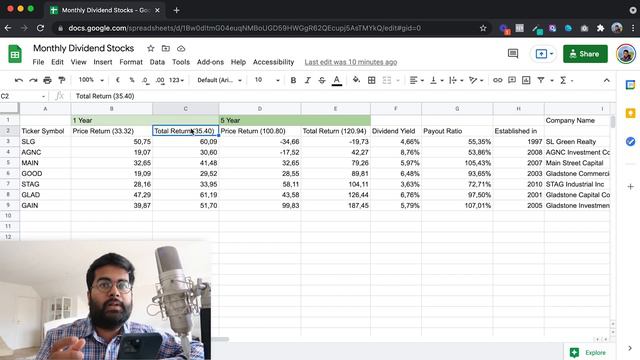This screenshot has height=360, width=640.
Task: Activate the paint format tool
Action: [62, 80]
